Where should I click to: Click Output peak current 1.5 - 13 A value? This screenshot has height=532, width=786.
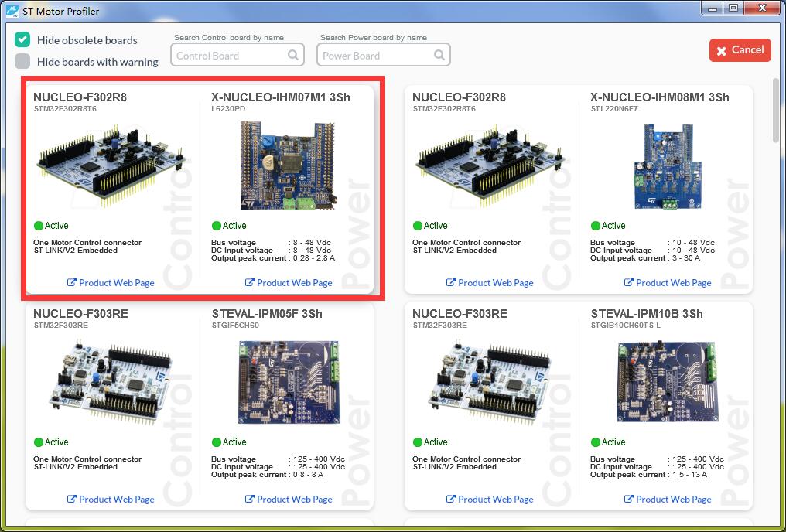(690, 474)
